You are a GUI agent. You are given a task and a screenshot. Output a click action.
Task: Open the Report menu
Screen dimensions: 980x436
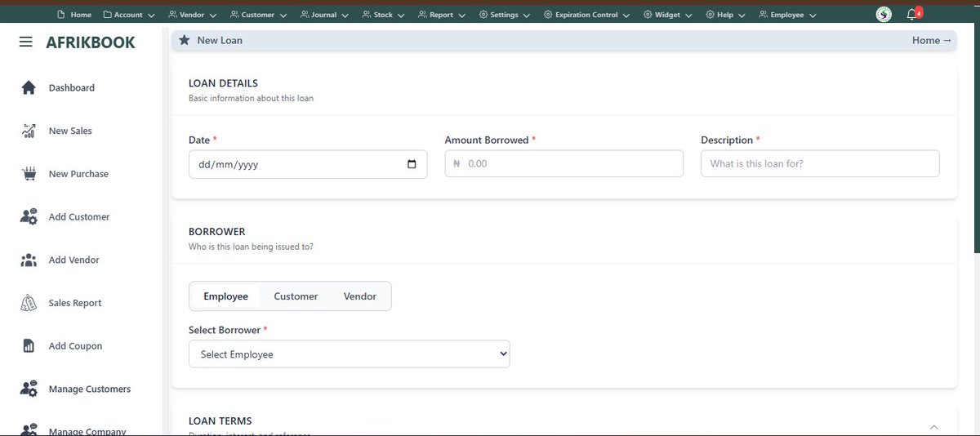[x=441, y=15]
